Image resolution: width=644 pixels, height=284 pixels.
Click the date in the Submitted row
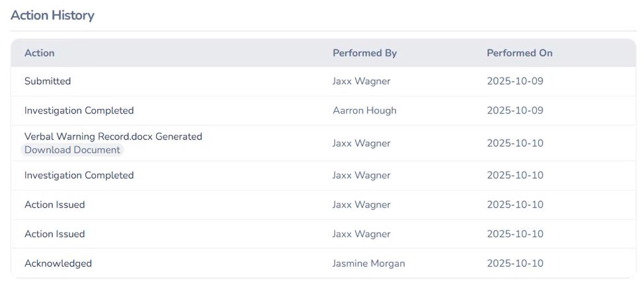tap(515, 81)
